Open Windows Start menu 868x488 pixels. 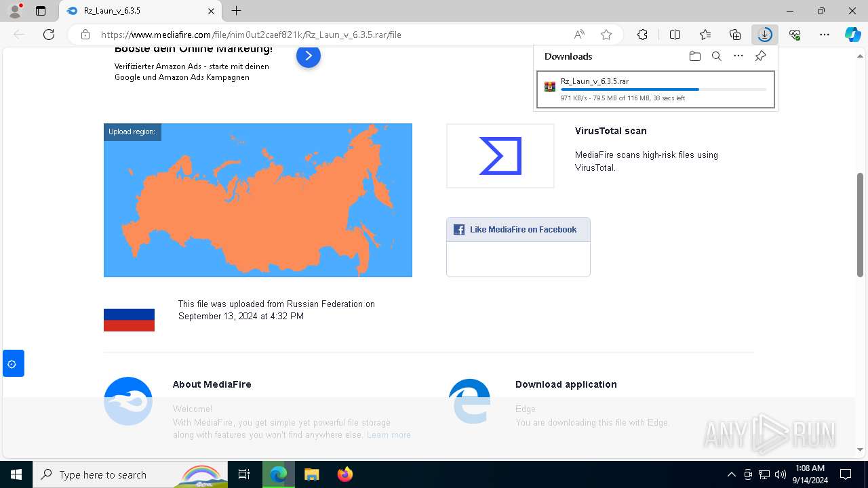[x=16, y=474]
